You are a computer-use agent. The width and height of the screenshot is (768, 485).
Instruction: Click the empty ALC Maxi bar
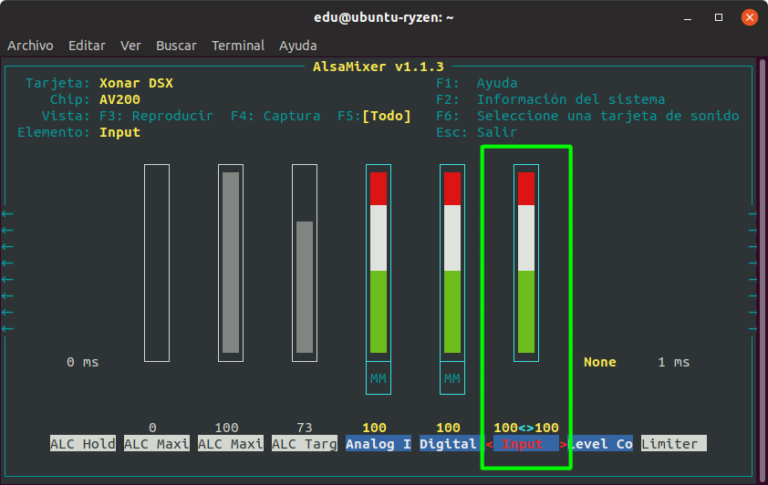click(x=157, y=263)
